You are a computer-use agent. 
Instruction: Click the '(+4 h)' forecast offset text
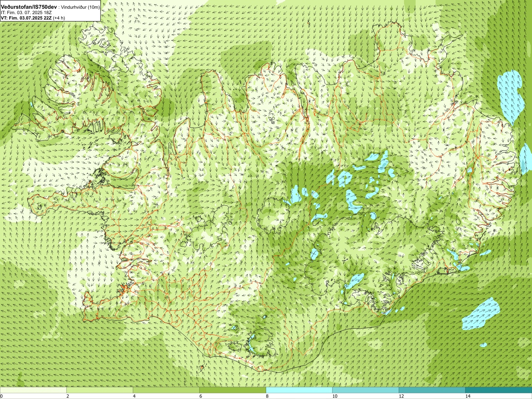click(59, 18)
